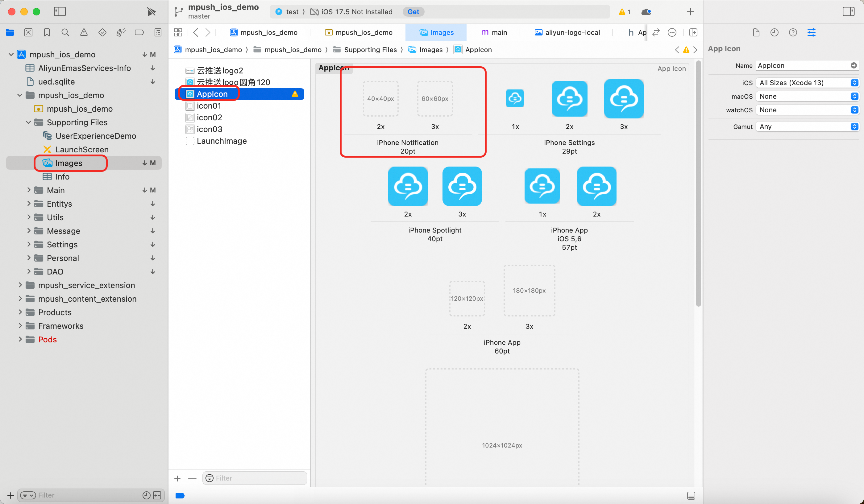Viewport: 864px width, 504px height.
Task: Select the icon02 asset
Action: (x=204, y=118)
